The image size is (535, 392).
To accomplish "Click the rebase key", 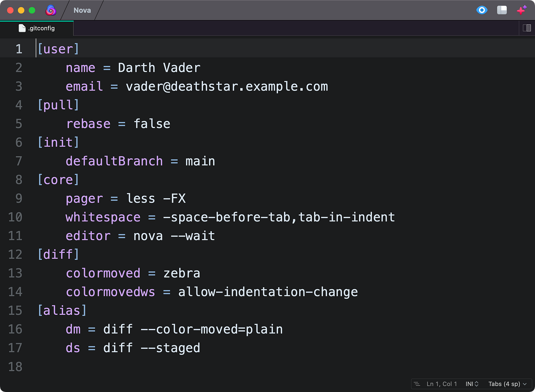I will pos(88,124).
